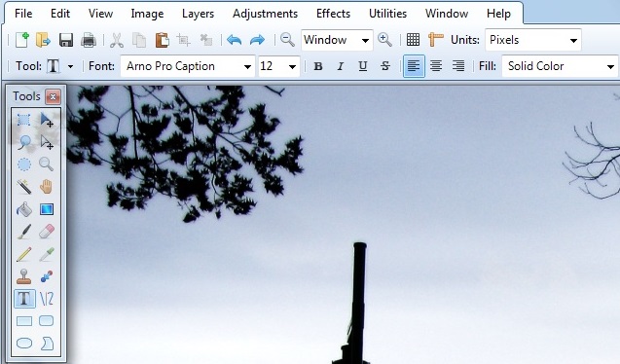
Task: Open the Arno Pro Caption font dropdown
Action: pos(187,66)
